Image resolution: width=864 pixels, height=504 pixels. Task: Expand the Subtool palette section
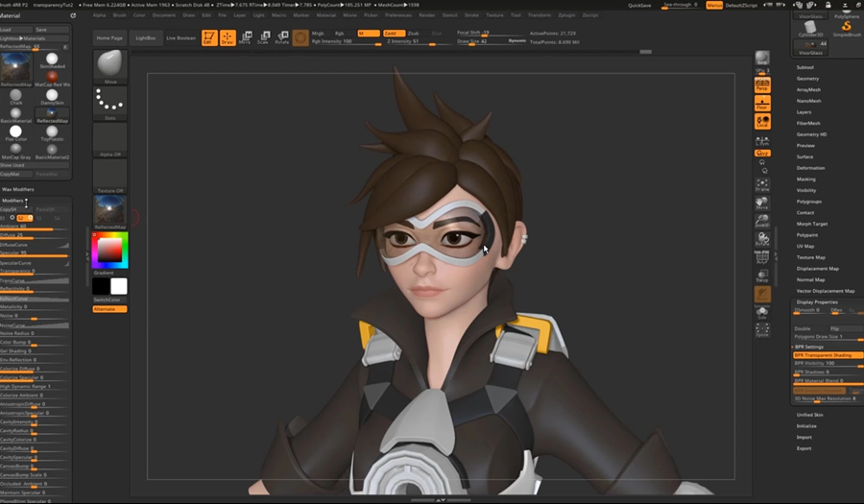(805, 67)
